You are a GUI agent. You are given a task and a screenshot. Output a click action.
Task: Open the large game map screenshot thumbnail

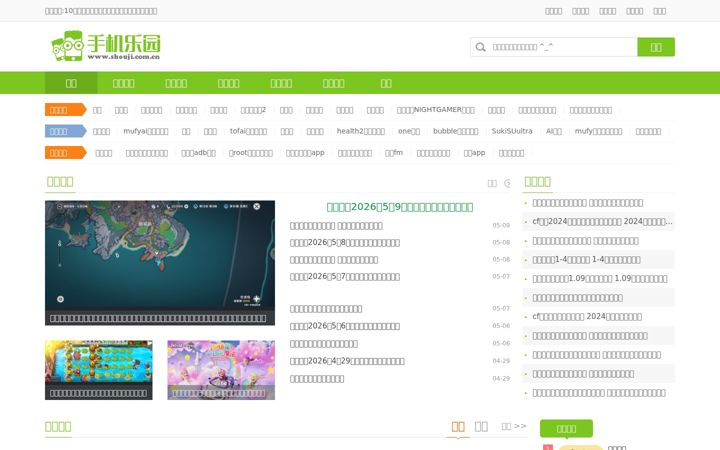point(160,263)
